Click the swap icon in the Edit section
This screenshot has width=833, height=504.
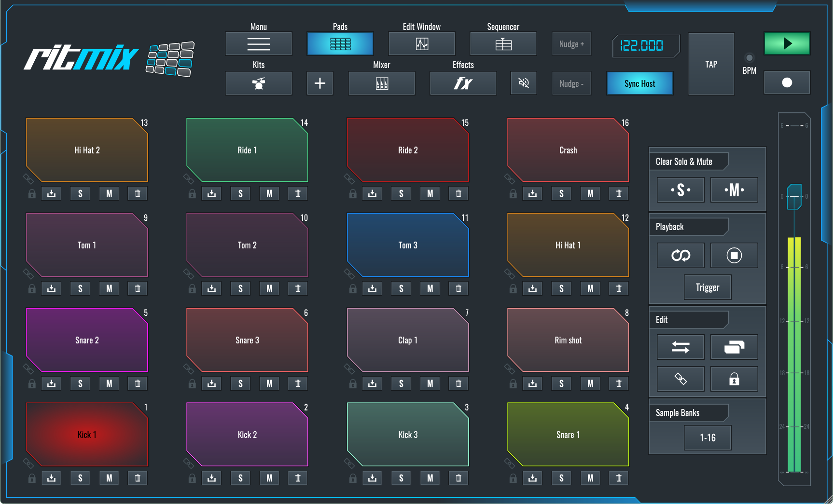pyautogui.click(x=680, y=347)
